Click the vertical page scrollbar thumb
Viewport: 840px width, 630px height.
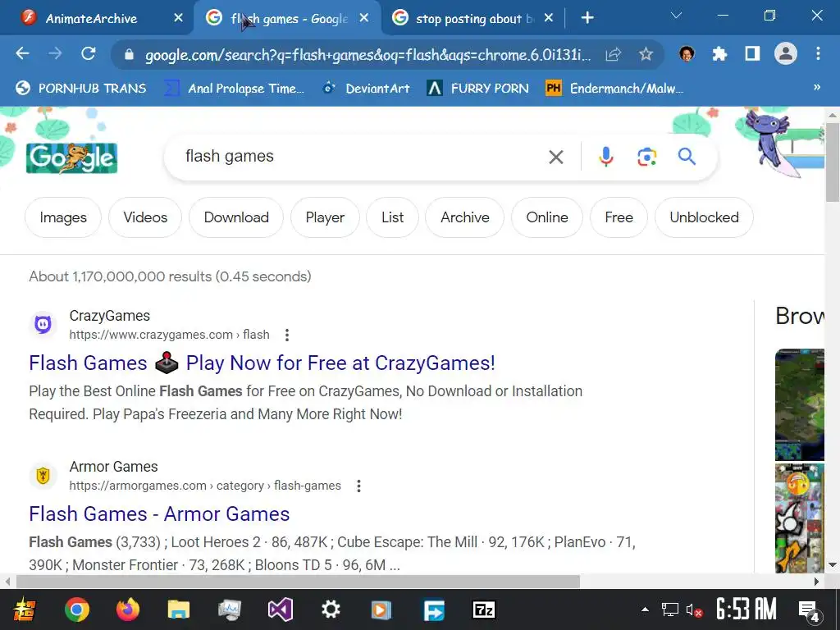pyautogui.click(x=833, y=161)
